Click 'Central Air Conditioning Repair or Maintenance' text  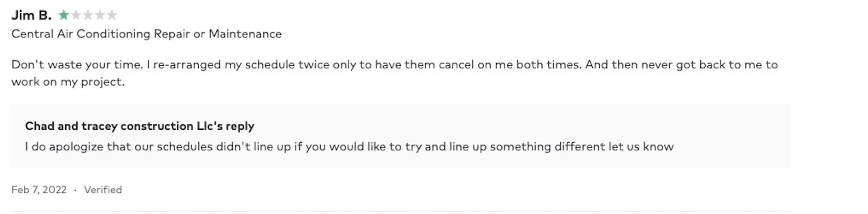tap(146, 34)
